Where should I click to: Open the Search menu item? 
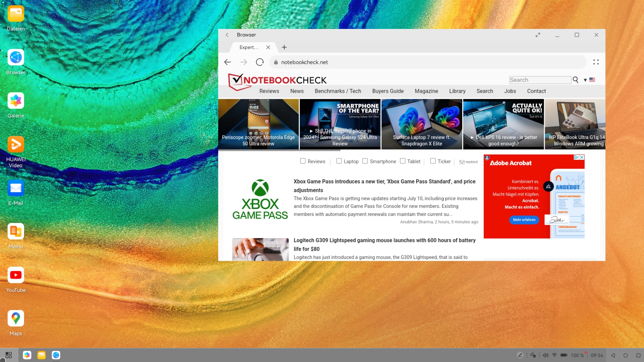point(485,91)
